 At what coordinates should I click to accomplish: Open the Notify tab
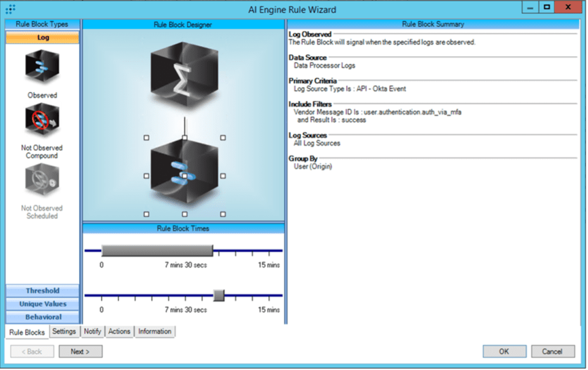[x=92, y=332]
